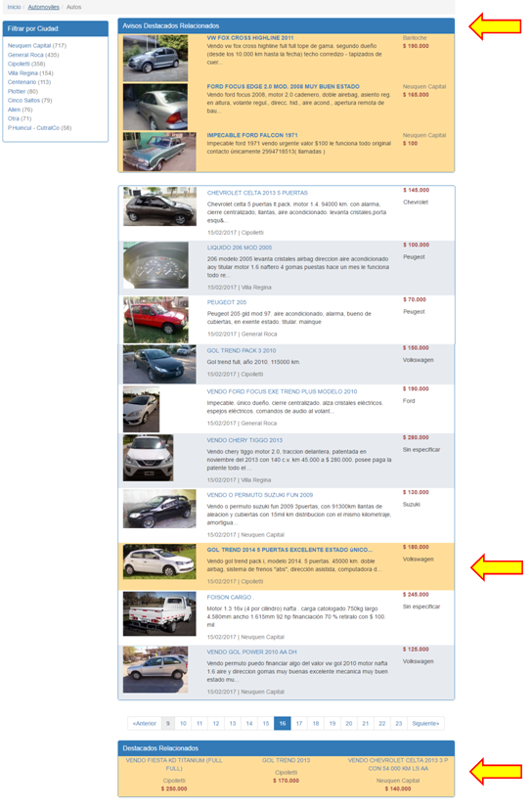This screenshot has height=808, width=532.
Task: Open the Gol Trend 2014 highlighted listing
Action: coord(289,550)
